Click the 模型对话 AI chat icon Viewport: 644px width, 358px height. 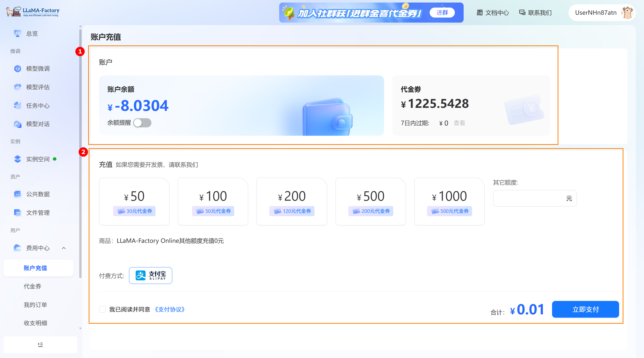[17, 124]
